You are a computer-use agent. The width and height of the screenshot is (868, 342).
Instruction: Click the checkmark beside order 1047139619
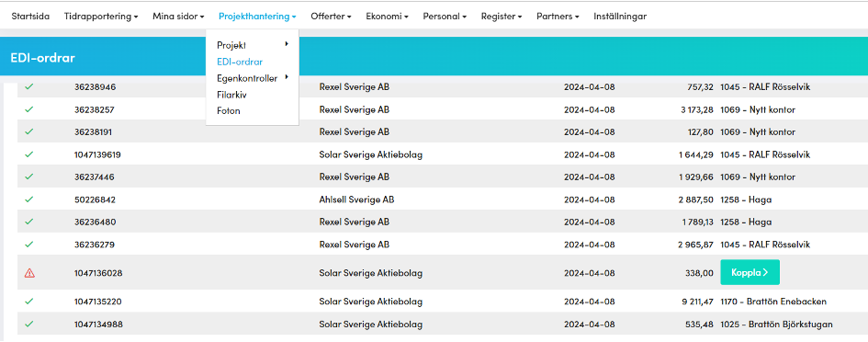click(29, 154)
